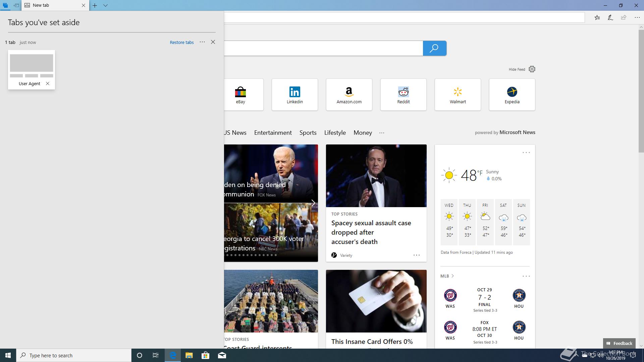Open Spacey sexual assault case headline
Screen dimensions: 644x362
371,232
